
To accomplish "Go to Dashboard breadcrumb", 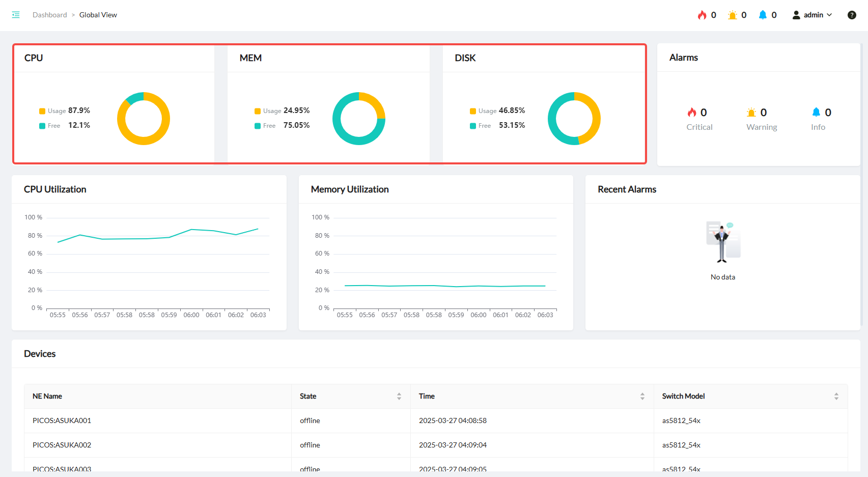I will pyautogui.click(x=49, y=15).
